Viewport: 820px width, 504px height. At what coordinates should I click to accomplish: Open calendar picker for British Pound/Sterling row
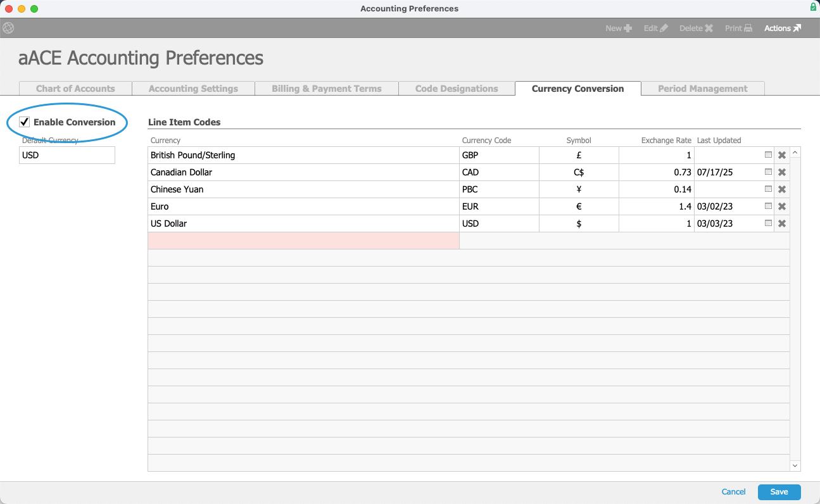coord(768,155)
